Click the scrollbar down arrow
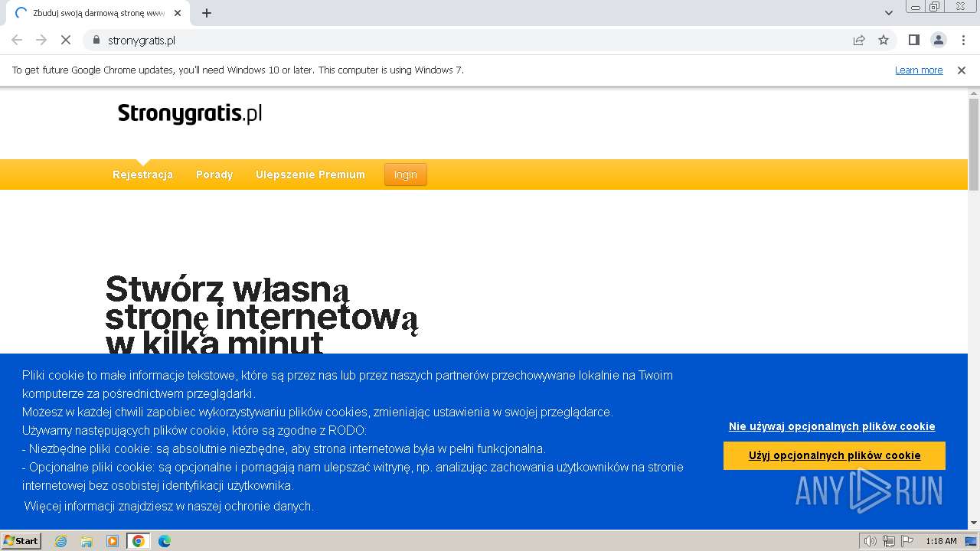Screen dimensions: 980x551 point(974,523)
